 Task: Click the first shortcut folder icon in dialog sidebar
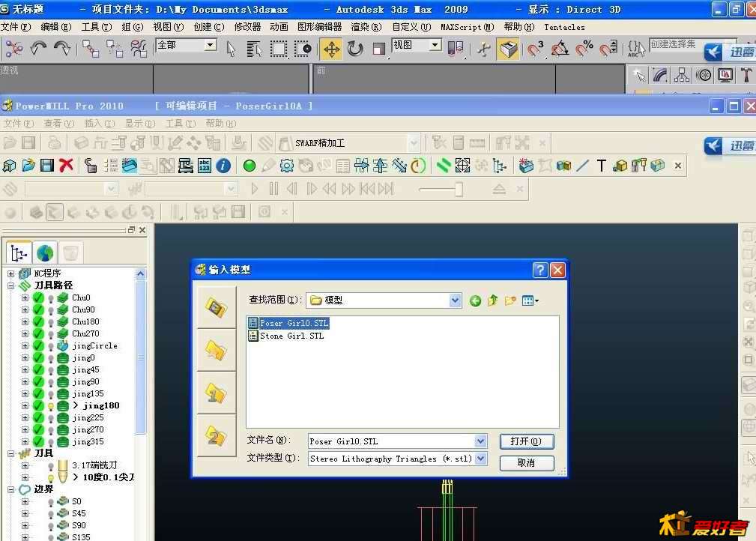tap(217, 308)
